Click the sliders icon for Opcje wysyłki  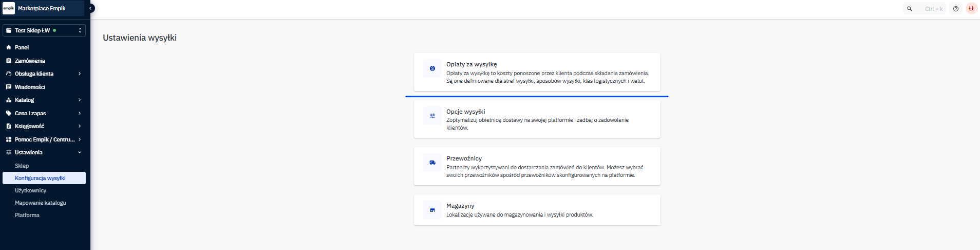coord(432,116)
